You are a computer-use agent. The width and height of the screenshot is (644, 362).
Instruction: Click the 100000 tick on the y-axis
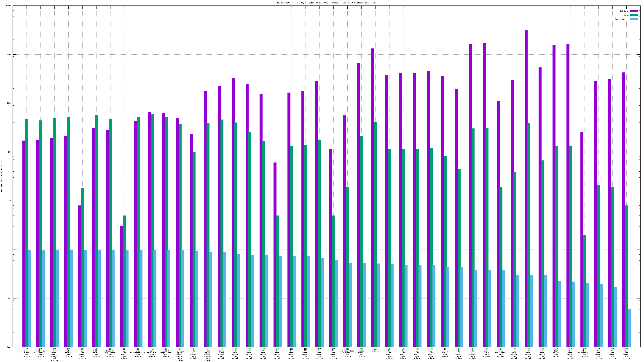tap(8, 6)
